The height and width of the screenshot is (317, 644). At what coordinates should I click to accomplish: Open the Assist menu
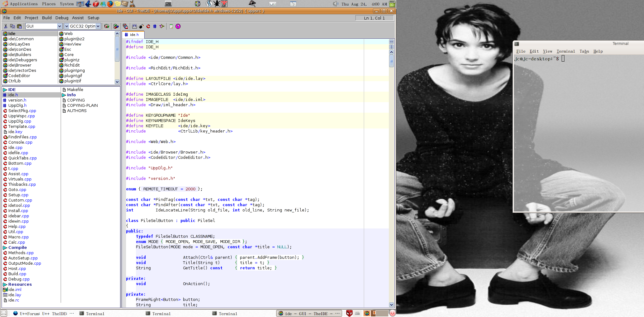78,18
